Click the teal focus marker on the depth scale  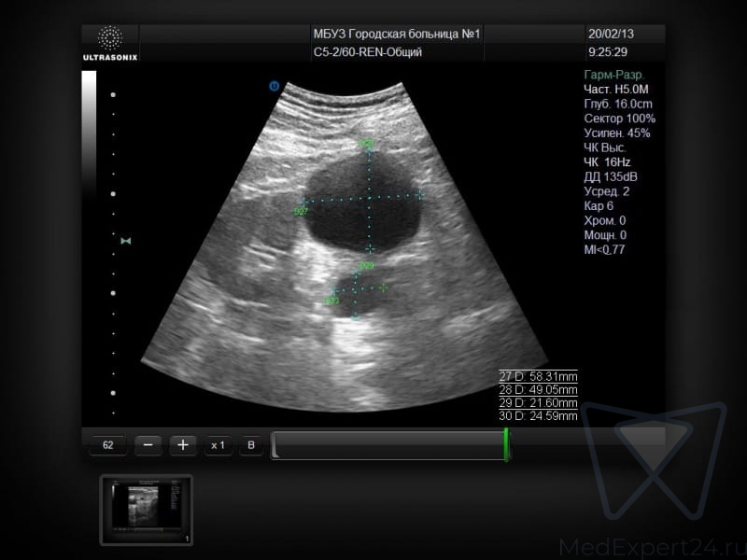click(126, 241)
